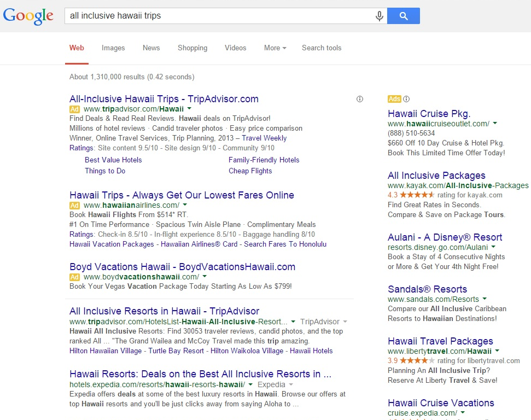The width and height of the screenshot is (531, 420).
Task: Open Hawaiian Airlines Ratings link
Action: coord(81,235)
